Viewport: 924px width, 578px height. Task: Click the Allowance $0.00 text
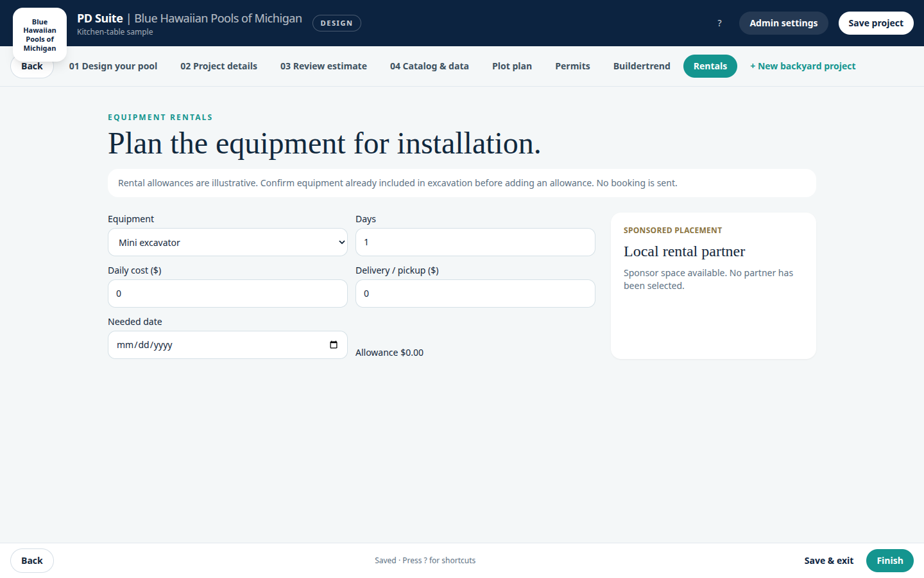click(389, 353)
